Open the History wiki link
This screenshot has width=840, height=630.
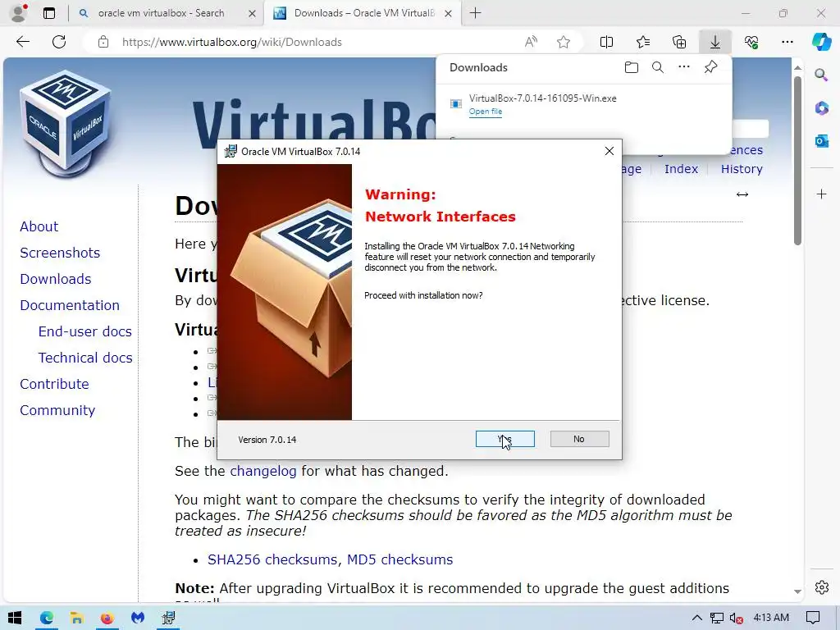pyautogui.click(x=742, y=169)
